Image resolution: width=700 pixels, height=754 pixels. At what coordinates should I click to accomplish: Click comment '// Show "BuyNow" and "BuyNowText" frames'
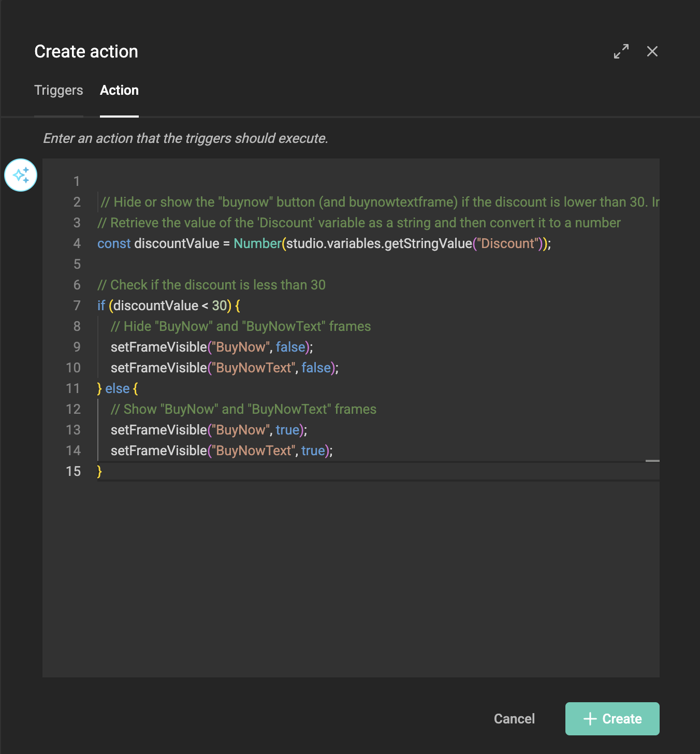tap(243, 409)
